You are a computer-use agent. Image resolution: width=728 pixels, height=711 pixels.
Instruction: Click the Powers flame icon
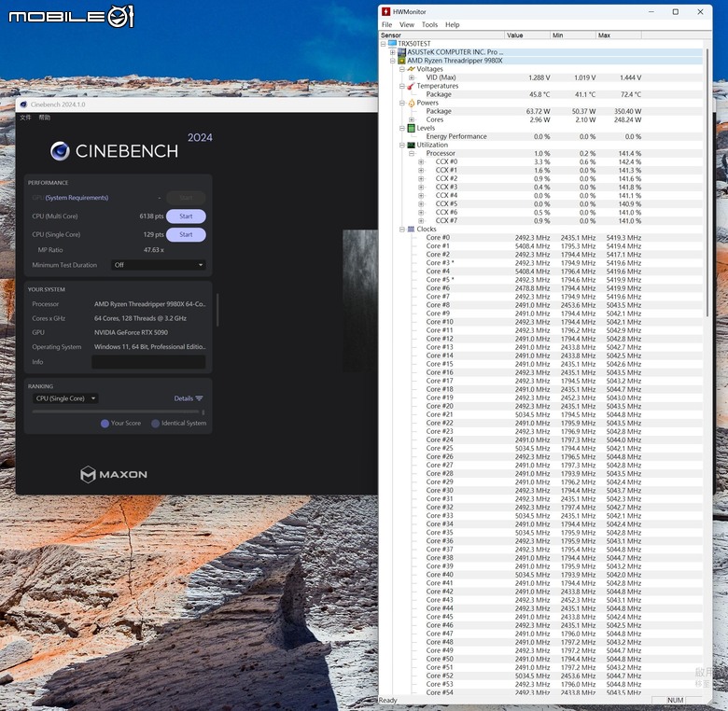[x=411, y=103]
